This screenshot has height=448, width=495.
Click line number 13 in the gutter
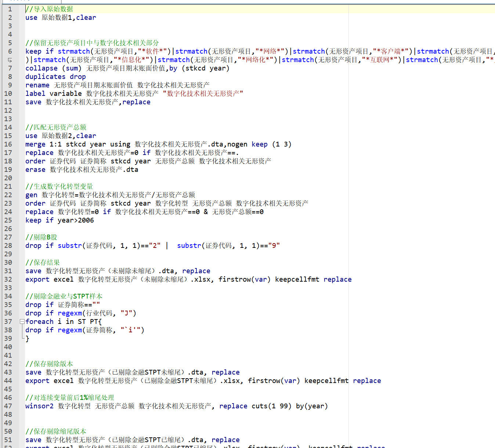pyautogui.click(x=8, y=119)
